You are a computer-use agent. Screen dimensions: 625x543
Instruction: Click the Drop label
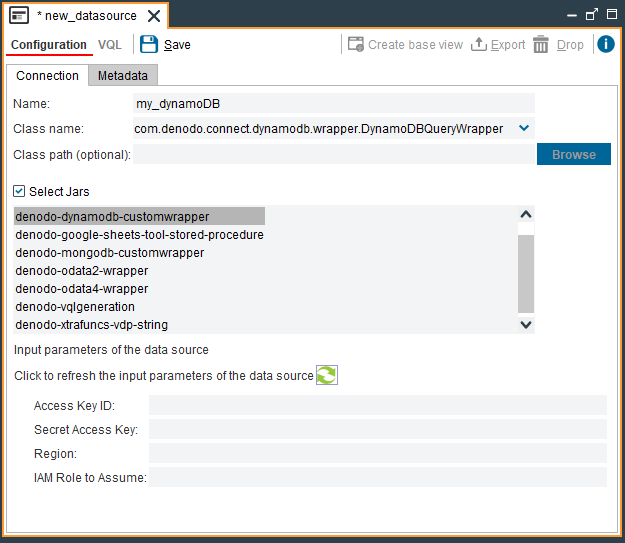[x=570, y=45]
